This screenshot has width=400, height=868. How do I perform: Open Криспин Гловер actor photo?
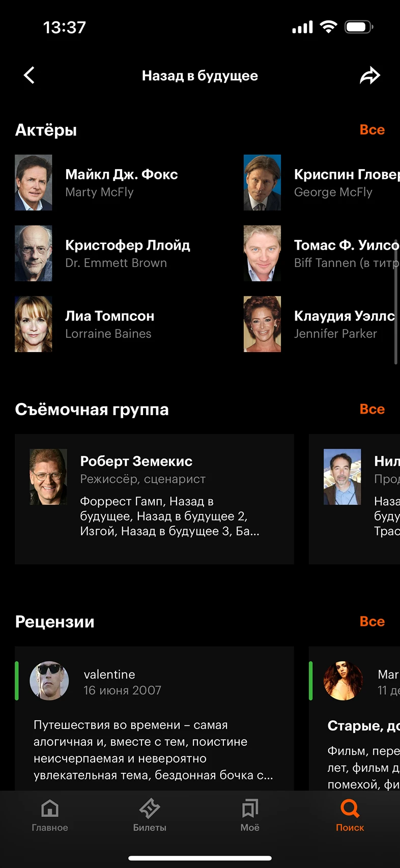[x=262, y=182]
